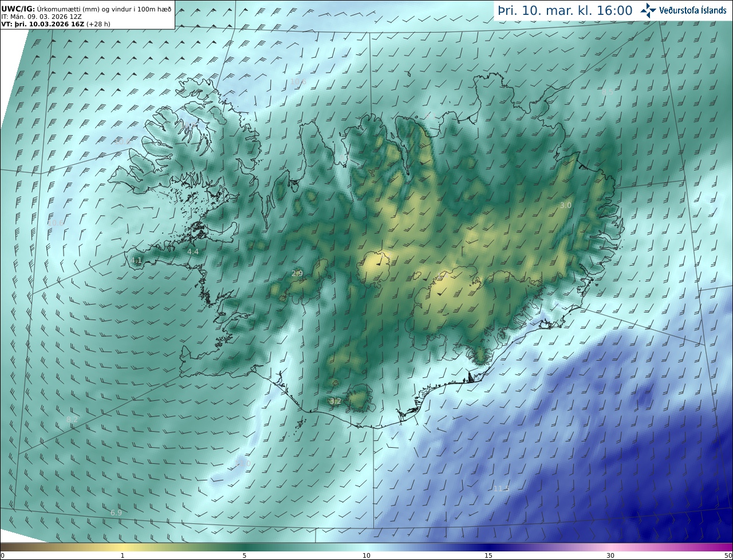The image size is (733, 560).
Task: Click the 8.5 value northeast of Iceland
Action: pyautogui.click(x=606, y=92)
